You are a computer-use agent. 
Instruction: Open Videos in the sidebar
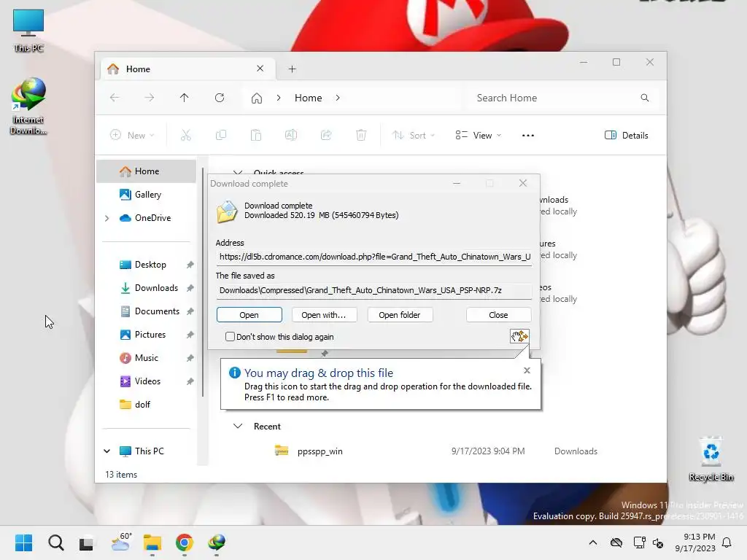pyautogui.click(x=147, y=381)
